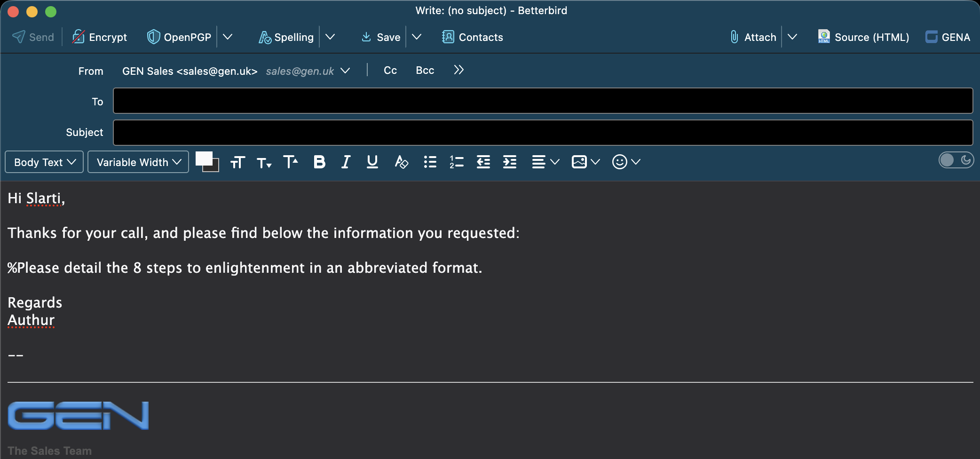Select the font size picker icon
980x459 pixels.
point(237,162)
